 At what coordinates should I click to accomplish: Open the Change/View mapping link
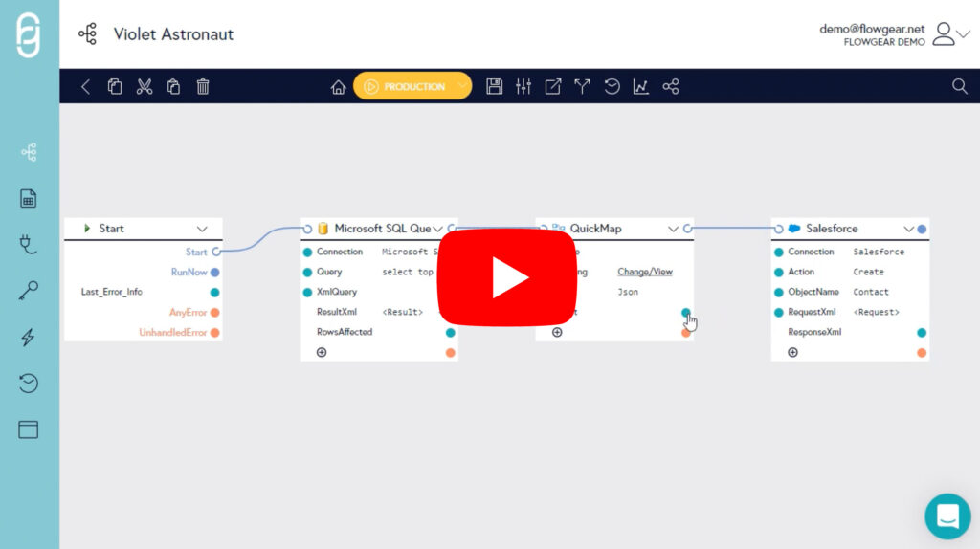tap(645, 272)
